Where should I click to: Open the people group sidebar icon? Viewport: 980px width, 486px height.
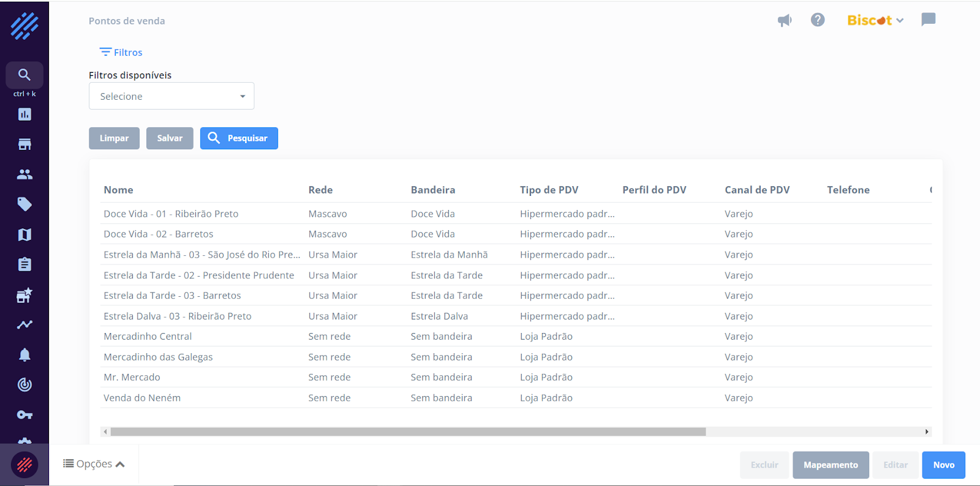24,174
